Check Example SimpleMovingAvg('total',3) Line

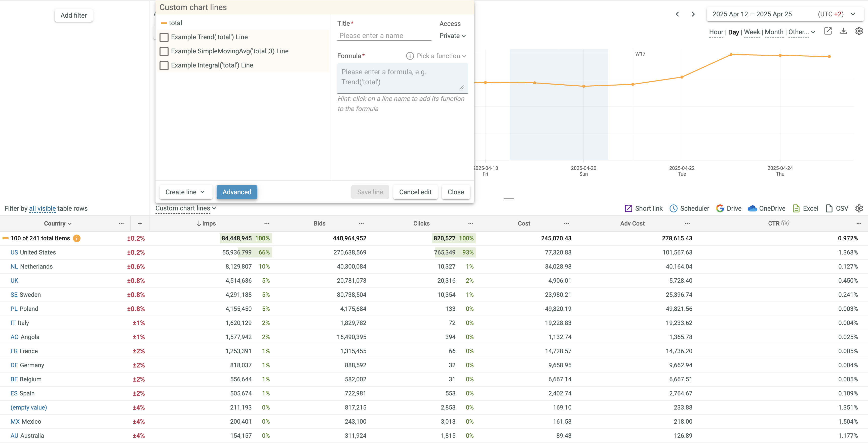point(164,51)
